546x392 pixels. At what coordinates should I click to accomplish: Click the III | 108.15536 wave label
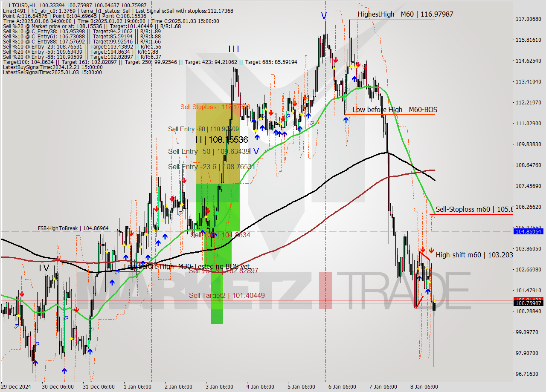(x=221, y=140)
